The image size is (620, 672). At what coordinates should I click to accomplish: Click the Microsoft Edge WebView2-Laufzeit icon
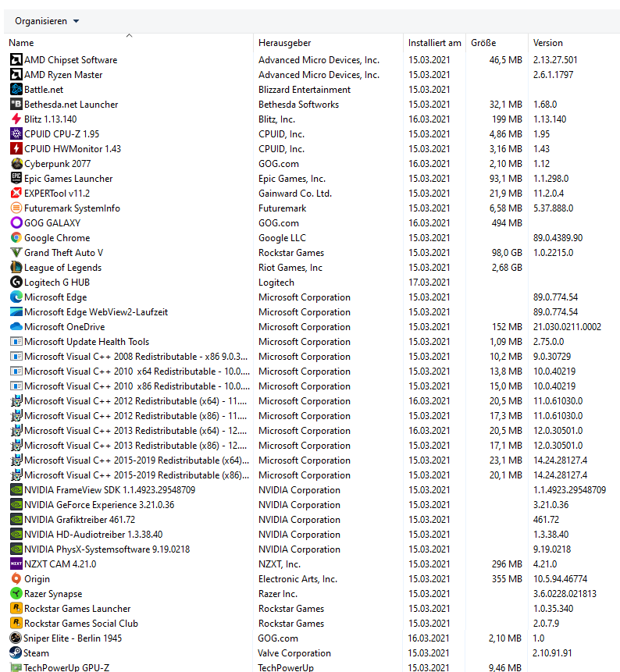16,311
